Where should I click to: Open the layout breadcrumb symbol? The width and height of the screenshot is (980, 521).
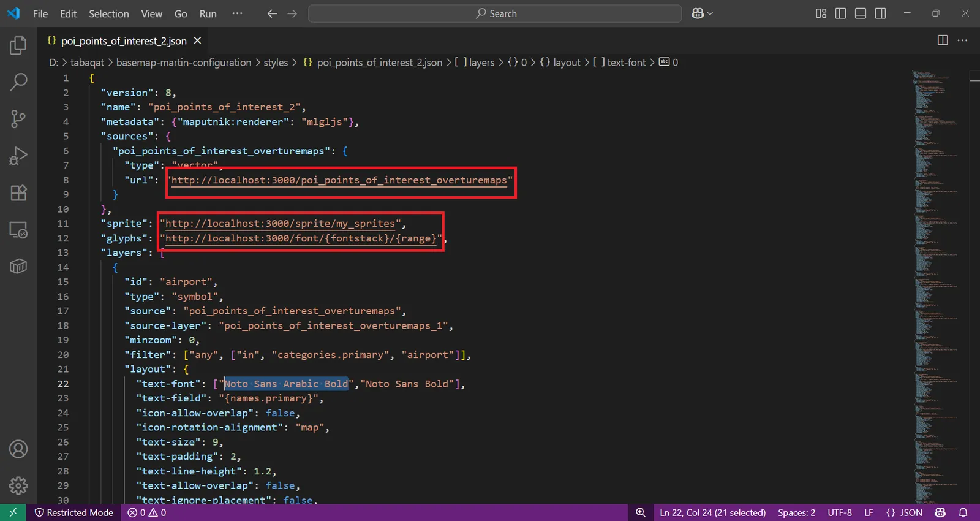(x=560, y=63)
